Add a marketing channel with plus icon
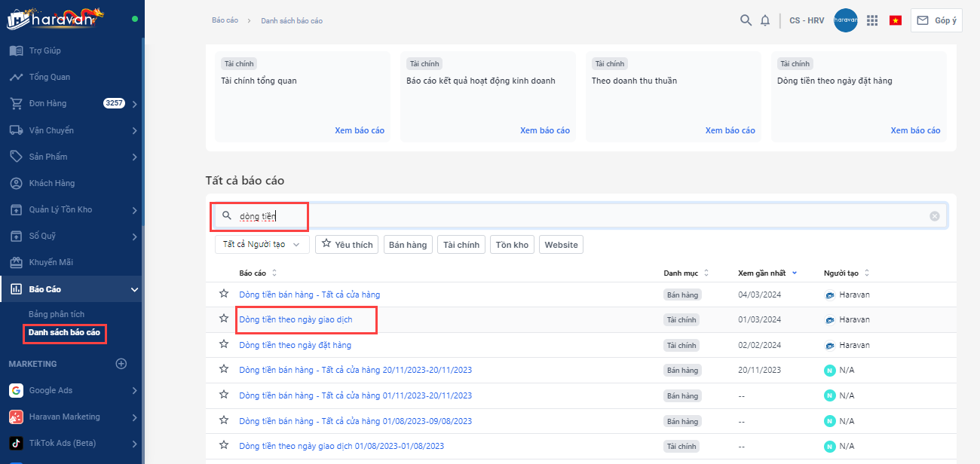Viewport: 980px width, 464px height. click(x=121, y=364)
